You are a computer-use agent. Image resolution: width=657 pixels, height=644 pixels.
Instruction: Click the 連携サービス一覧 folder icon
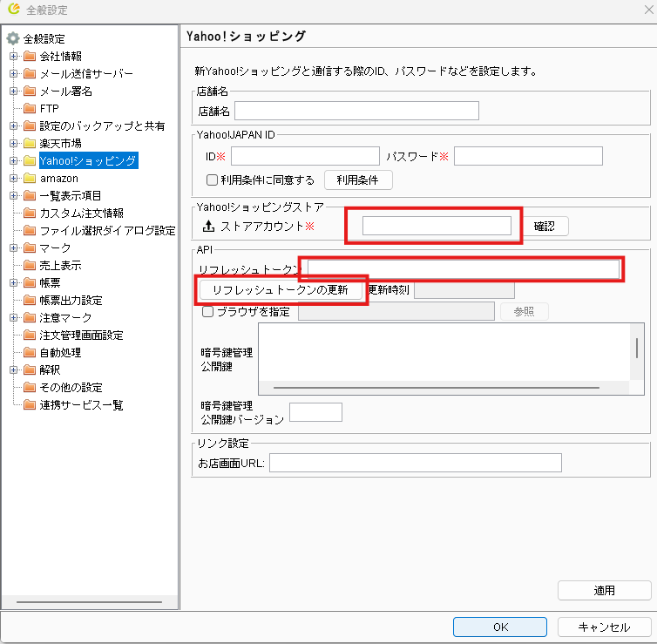pos(30,404)
